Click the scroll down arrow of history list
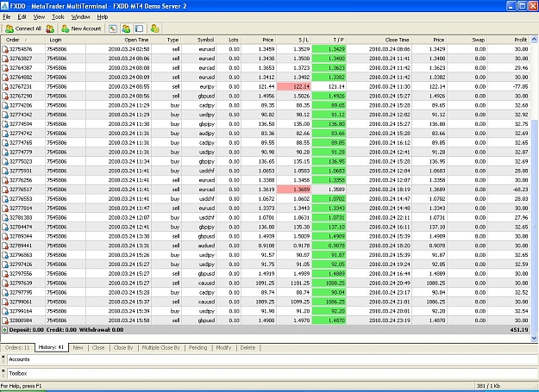The width and height of the screenshot is (539, 392). [x=534, y=338]
